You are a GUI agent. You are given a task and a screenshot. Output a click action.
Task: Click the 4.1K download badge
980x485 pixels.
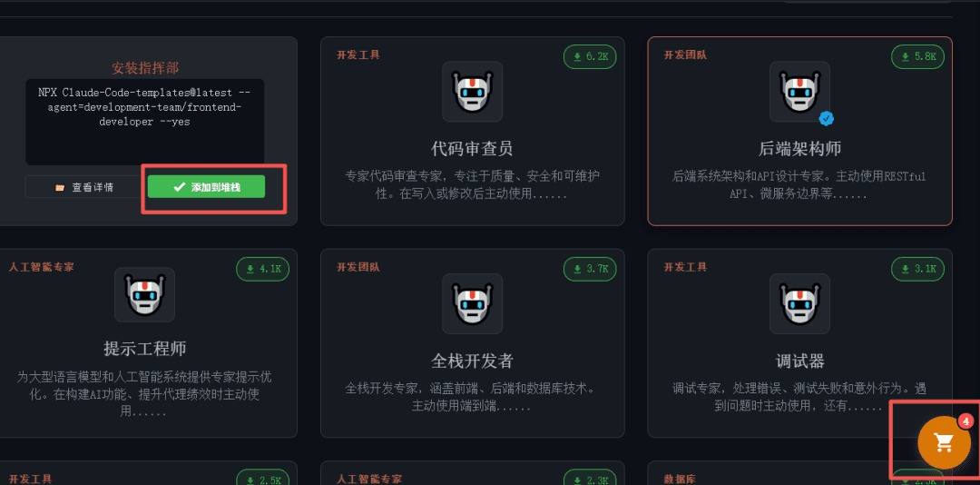tap(262, 269)
